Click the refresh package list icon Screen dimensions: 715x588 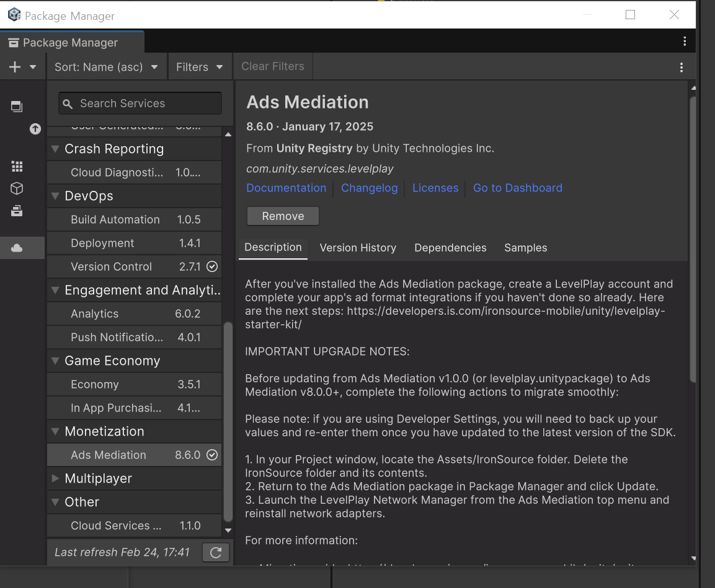216,553
